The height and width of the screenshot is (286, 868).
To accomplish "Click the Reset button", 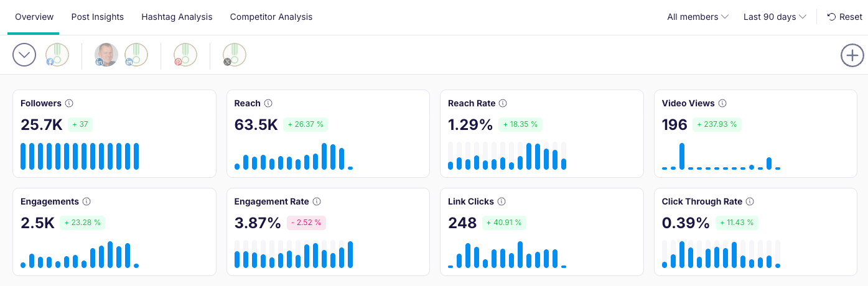I will click(x=844, y=17).
